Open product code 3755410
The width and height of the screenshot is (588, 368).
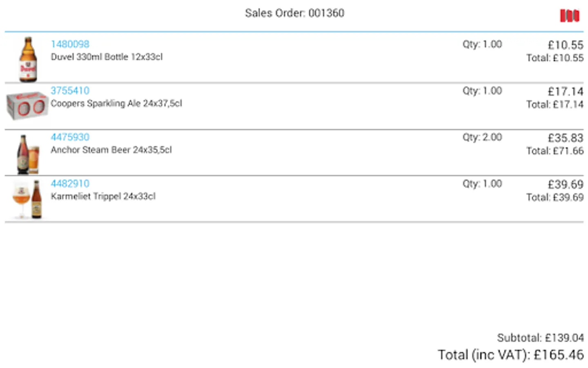70,90
